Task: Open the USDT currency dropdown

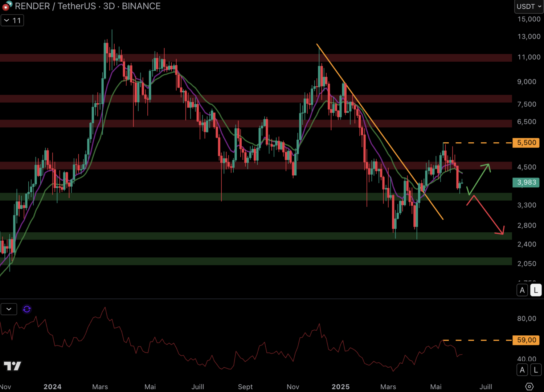Action: tap(529, 7)
